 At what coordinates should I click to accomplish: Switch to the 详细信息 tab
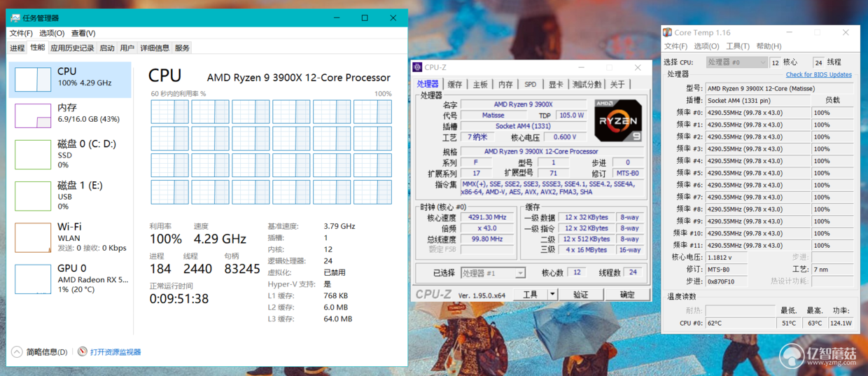(155, 48)
